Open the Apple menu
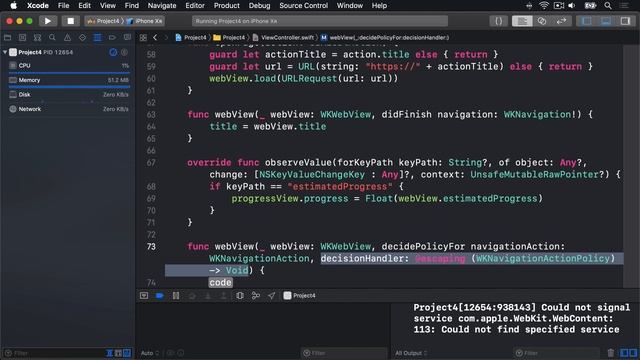Image resolution: width=640 pixels, height=360 pixels. click(x=13, y=6)
